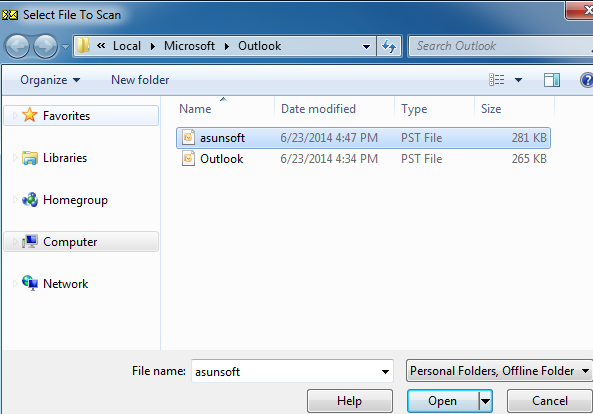Click the Back navigation arrow
Viewport: 593px width, 414px height.
(17, 47)
